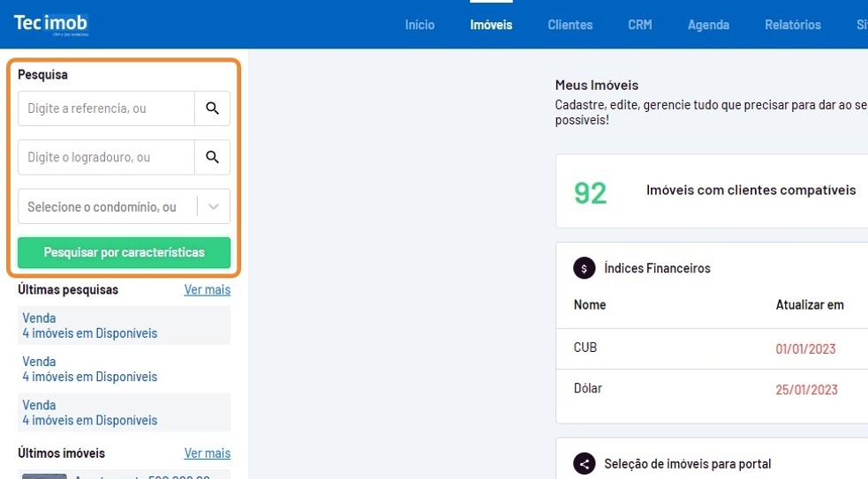Image resolution: width=868 pixels, height=479 pixels.
Task: Switch to the Agenda section
Action: 708,25
